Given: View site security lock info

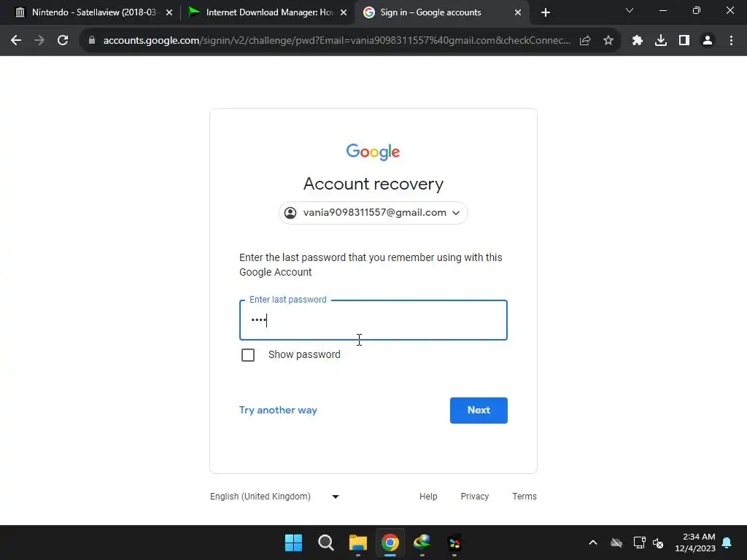Looking at the screenshot, I should point(92,41).
